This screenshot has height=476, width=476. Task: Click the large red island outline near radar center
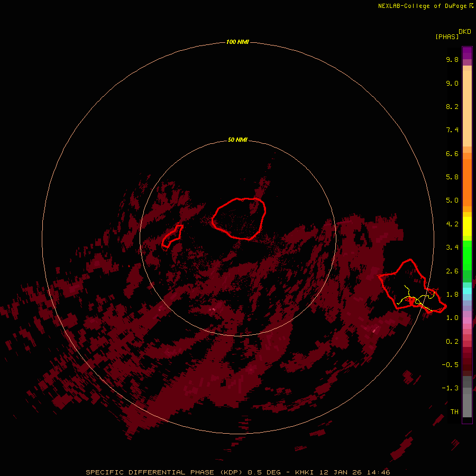click(x=239, y=218)
